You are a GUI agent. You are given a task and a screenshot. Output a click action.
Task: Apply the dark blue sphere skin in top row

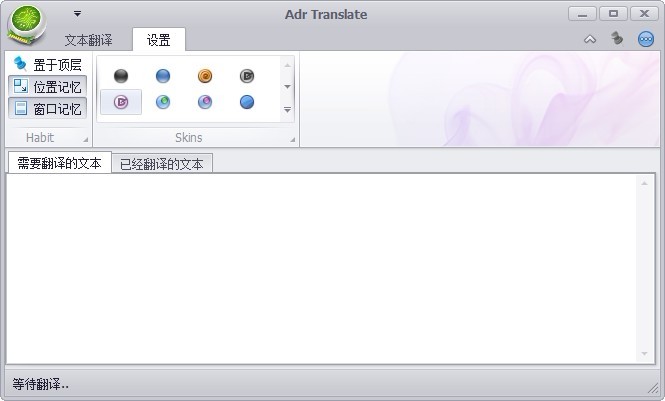pyautogui.click(x=163, y=76)
